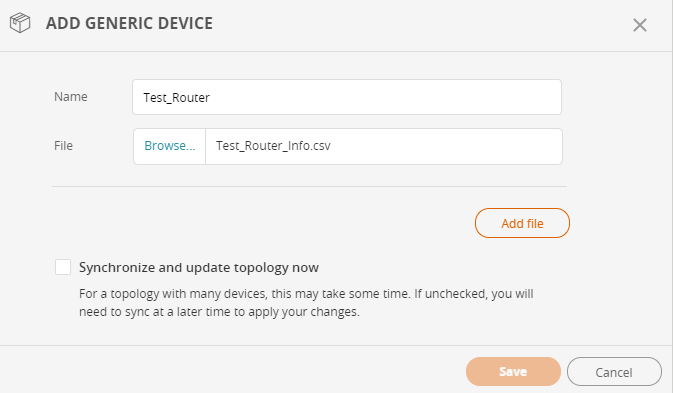Click the divider line below the File row
The image size is (673, 393).
(309, 187)
